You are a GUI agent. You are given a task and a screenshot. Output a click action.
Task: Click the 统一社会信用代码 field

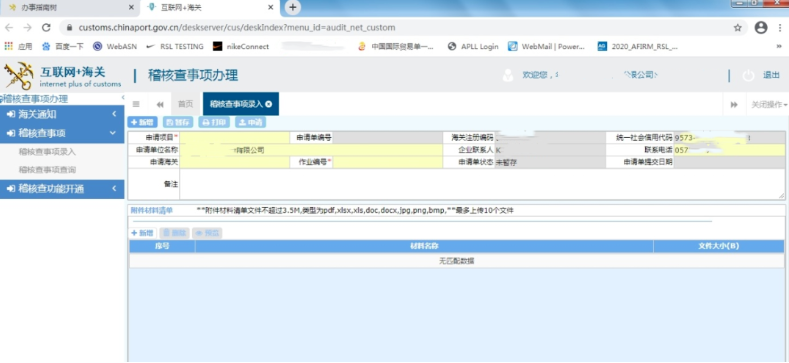point(729,137)
